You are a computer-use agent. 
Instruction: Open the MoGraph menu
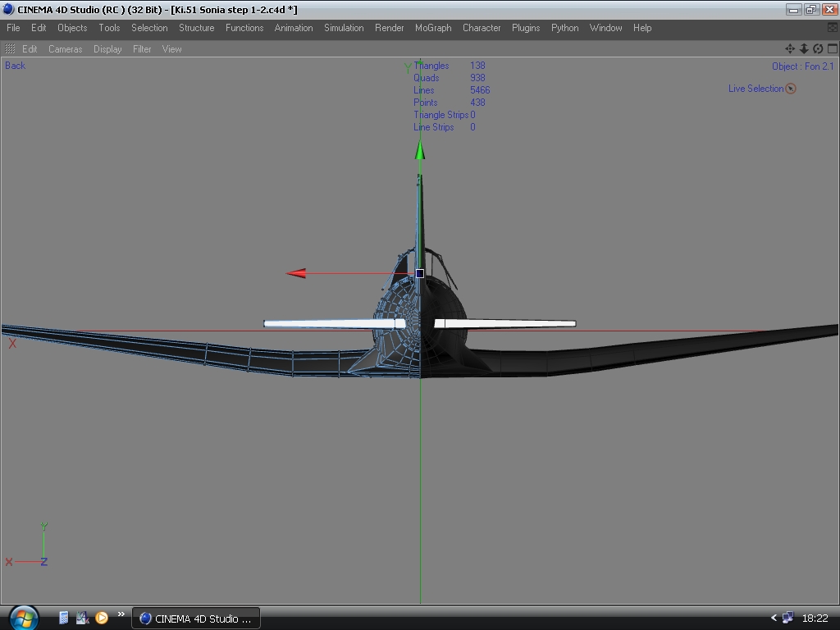(x=433, y=28)
